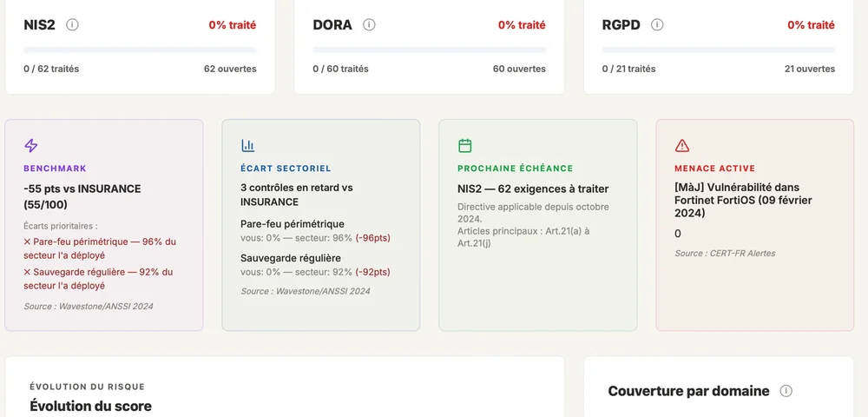
Task: Click the RGPD progress bar
Action: (x=719, y=50)
